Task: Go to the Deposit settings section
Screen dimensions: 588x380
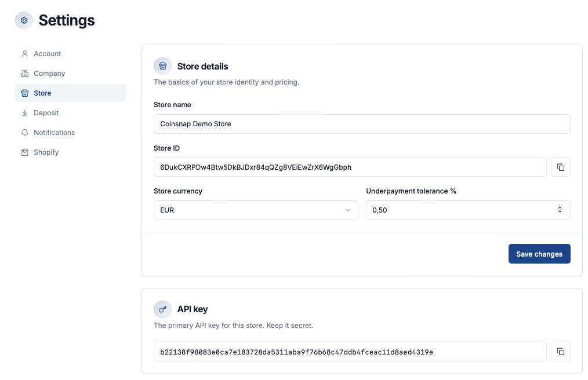Action: pyautogui.click(x=71, y=113)
